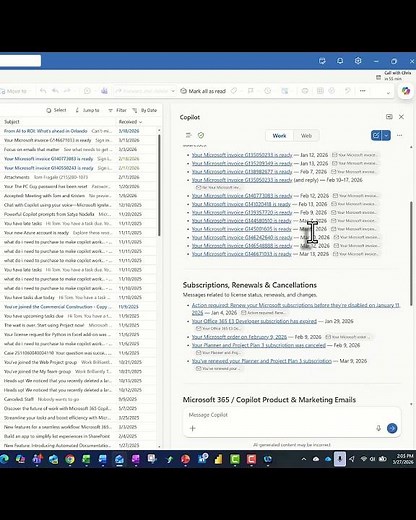The height and width of the screenshot is (520, 416).
Task: Open Microsoft Edge from the taskbar
Action: 4,459
